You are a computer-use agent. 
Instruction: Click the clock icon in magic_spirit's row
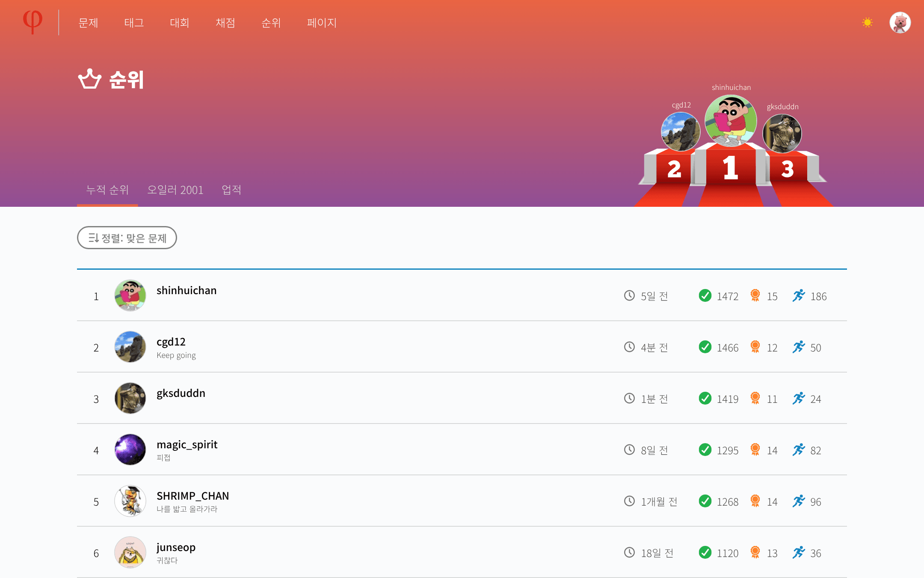pyautogui.click(x=629, y=450)
